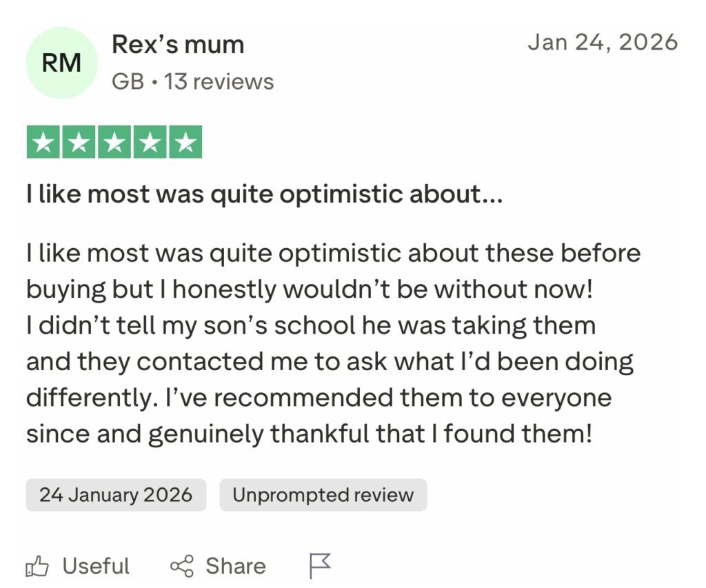Click the thumbs-up Useful icon
Viewport: 706px width, 588px height.
tap(37, 567)
